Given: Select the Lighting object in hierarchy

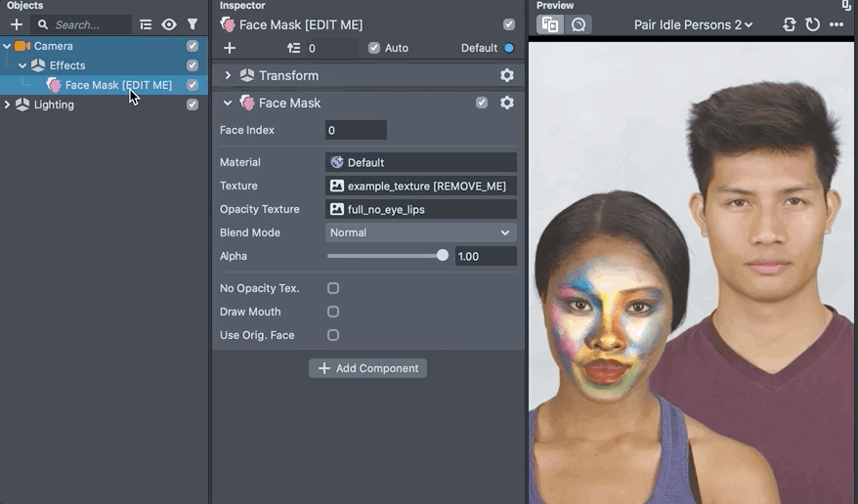Looking at the screenshot, I should tap(54, 105).
